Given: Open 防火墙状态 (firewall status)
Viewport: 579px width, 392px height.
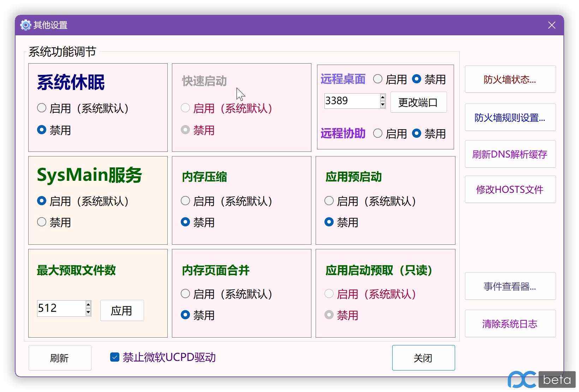Looking at the screenshot, I should point(510,79).
